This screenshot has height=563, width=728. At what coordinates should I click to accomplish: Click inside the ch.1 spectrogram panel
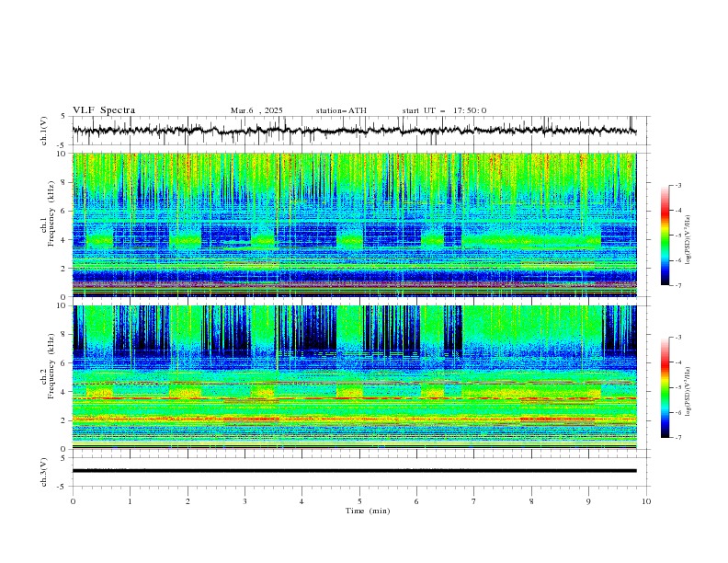coord(354,224)
